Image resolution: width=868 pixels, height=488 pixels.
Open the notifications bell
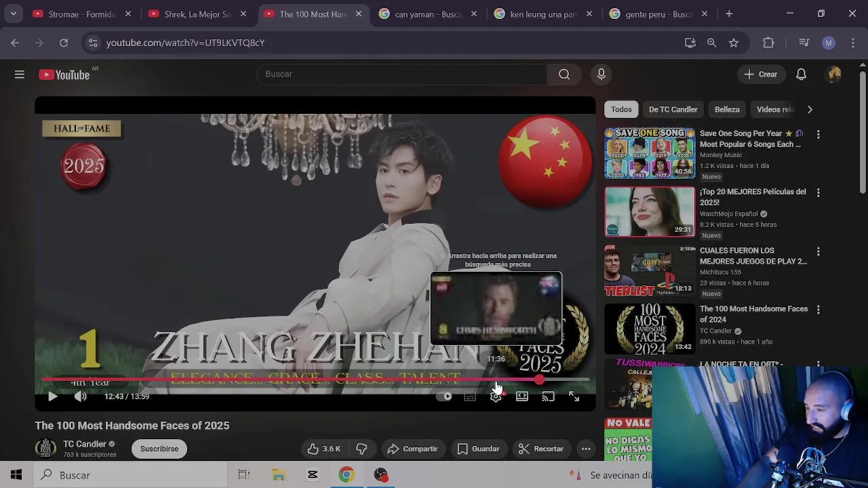[802, 75]
